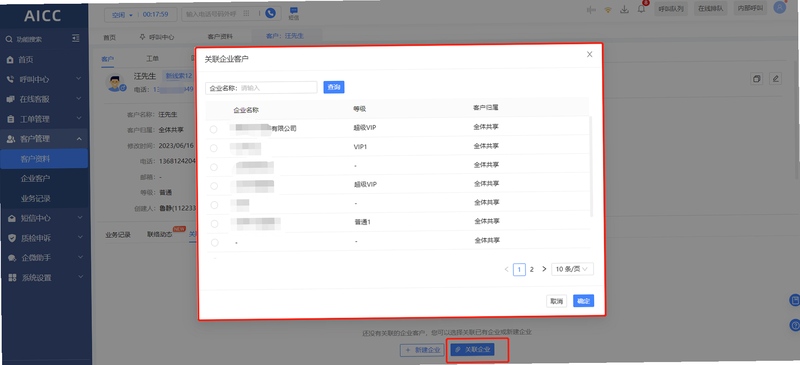The image size is (800, 365).
Task: Open the 内部呼叫 button
Action: (750, 9)
